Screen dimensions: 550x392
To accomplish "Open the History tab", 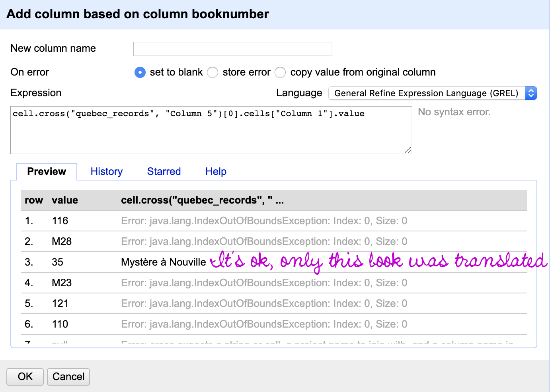I will [107, 171].
